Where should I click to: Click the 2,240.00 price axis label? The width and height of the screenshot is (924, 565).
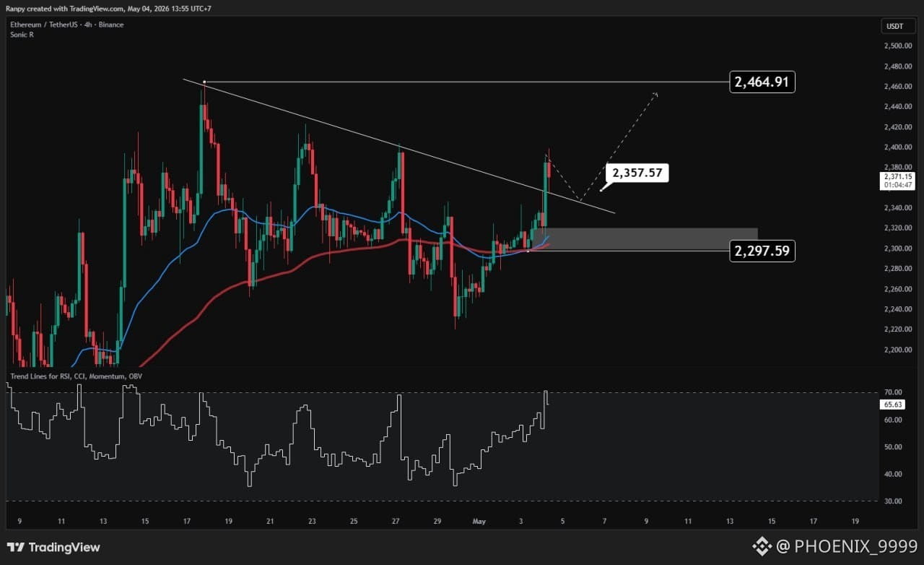click(x=897, y=309)
